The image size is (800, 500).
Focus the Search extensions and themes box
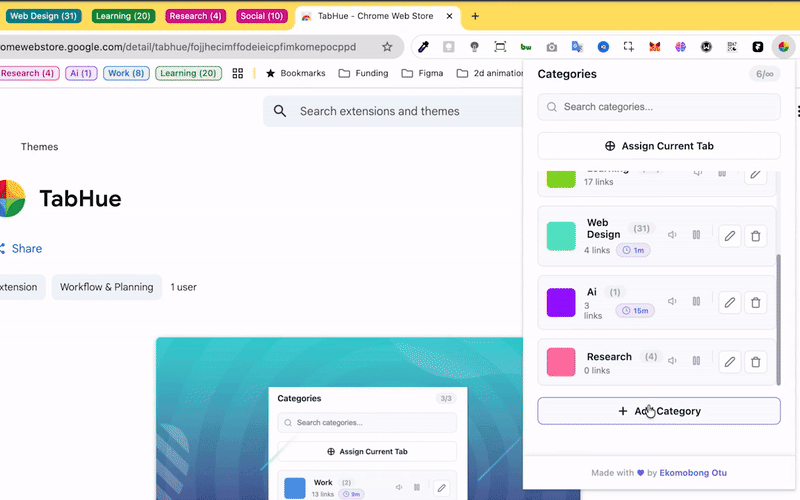tap(393, 111)
